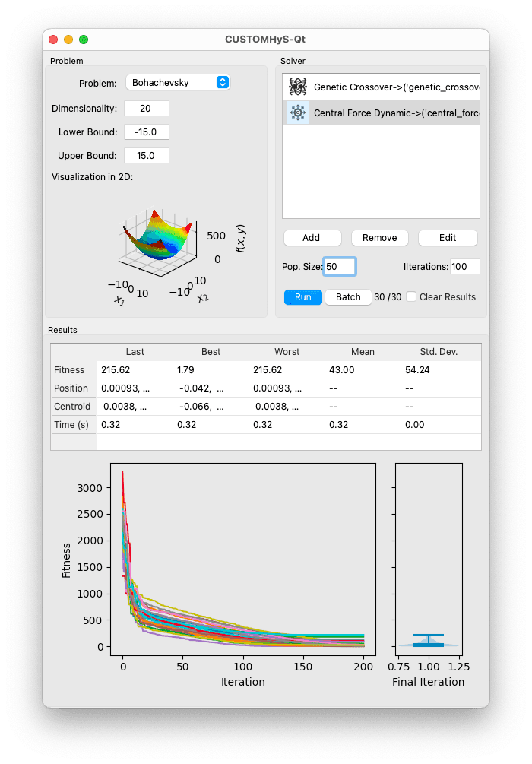Focus the Pop. Size input field

pyautogui.click(x=340, y=267)
